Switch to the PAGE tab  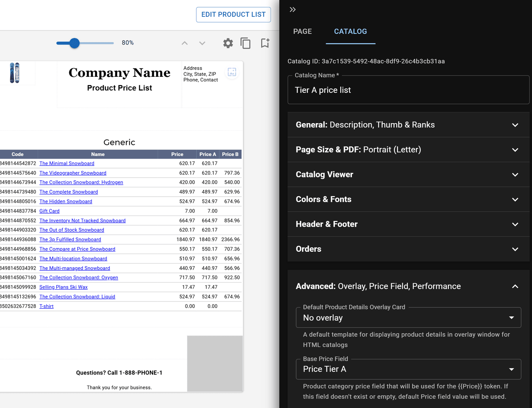(302, 32)
